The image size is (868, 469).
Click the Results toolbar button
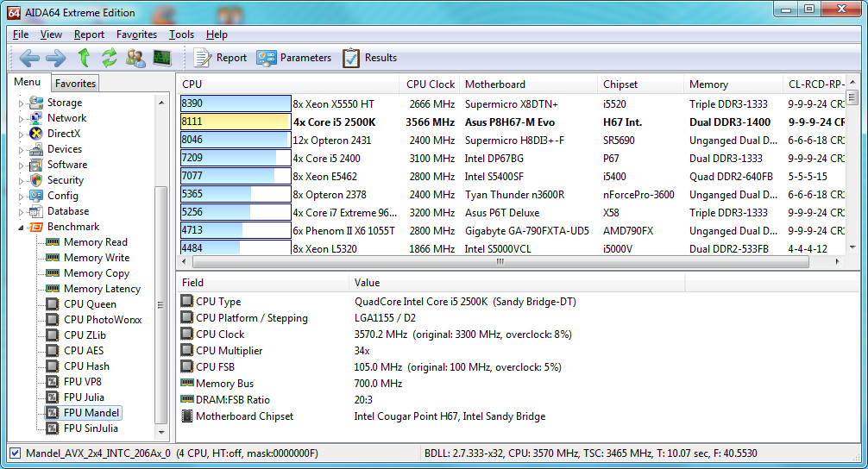370,58
